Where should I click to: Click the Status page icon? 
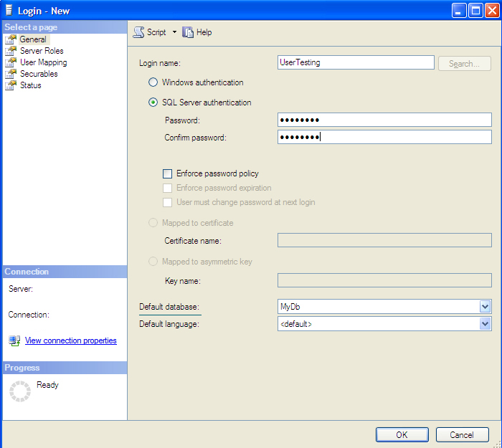tap(11, 85)
